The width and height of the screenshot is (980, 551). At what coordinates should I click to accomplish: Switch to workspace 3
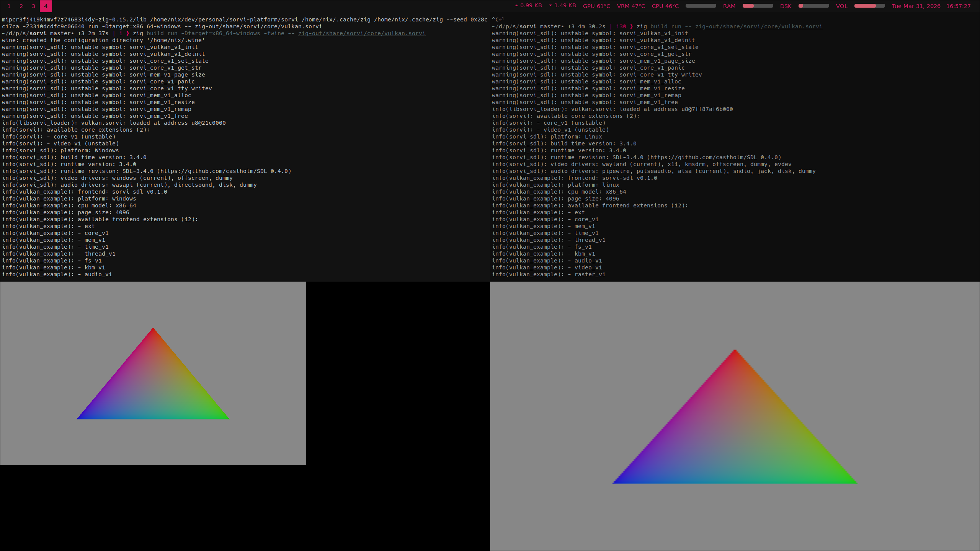pos(33,6)
